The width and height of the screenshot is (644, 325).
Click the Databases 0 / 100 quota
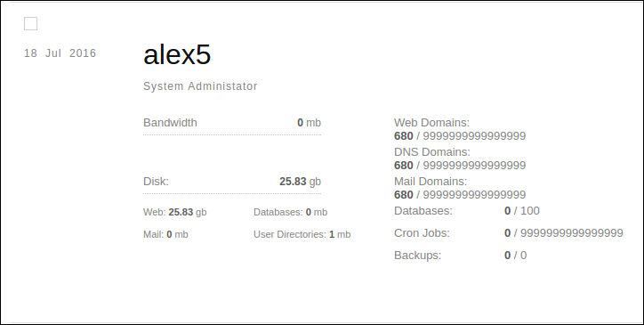click(522, 211)
